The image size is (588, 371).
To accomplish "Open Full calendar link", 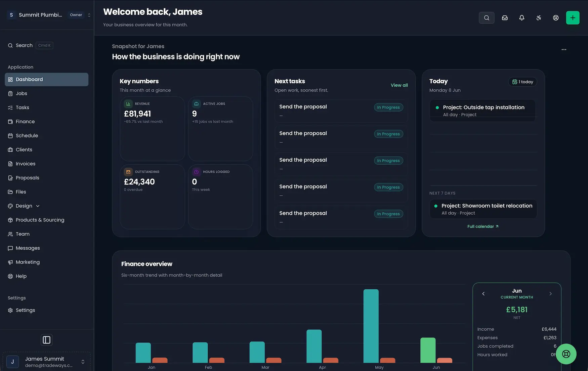I will click(483, 226).
